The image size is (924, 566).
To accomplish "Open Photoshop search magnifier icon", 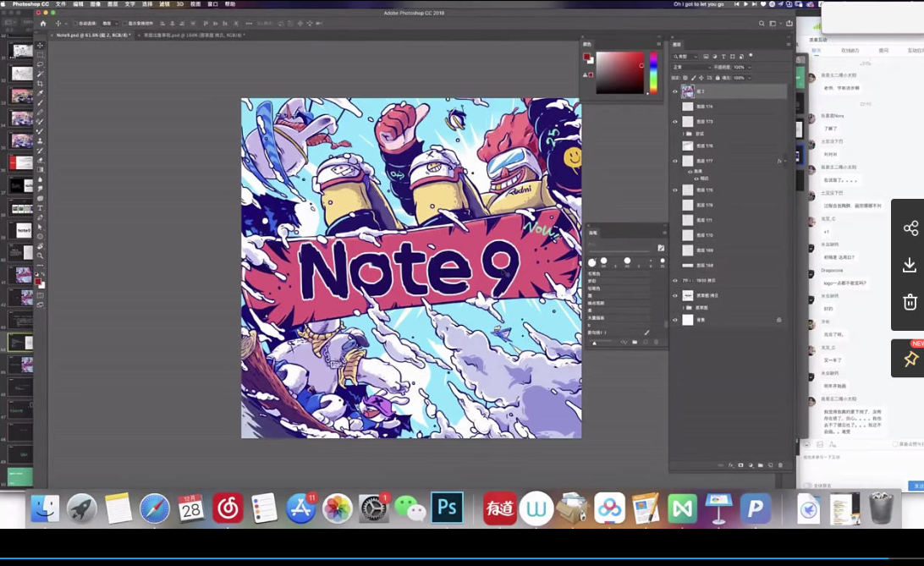I will 762,24.
